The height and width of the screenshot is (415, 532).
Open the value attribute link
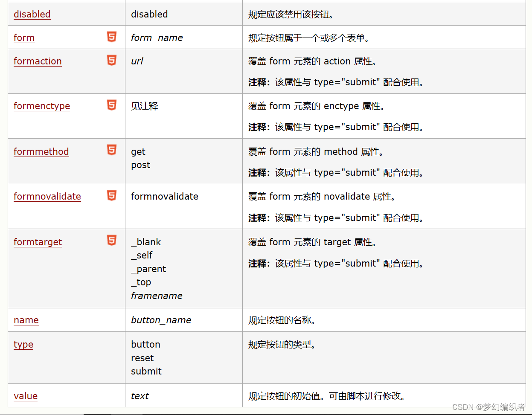pyautogui.click(x=26, y=396)
